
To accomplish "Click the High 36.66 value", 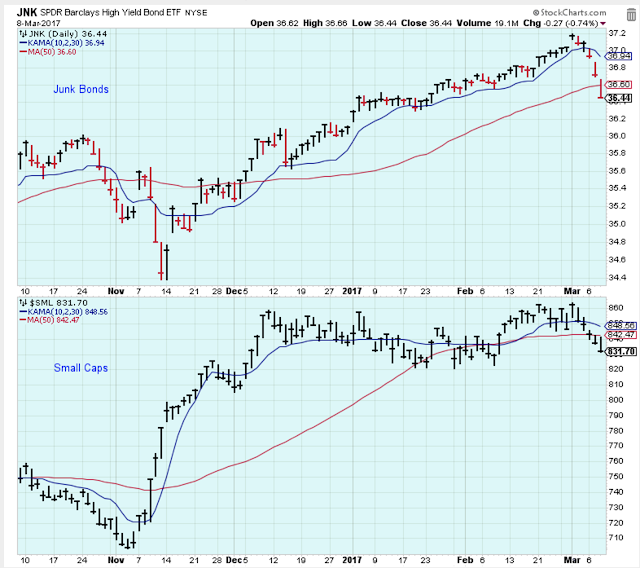I will pyautogui.click(x=325, y=23).
